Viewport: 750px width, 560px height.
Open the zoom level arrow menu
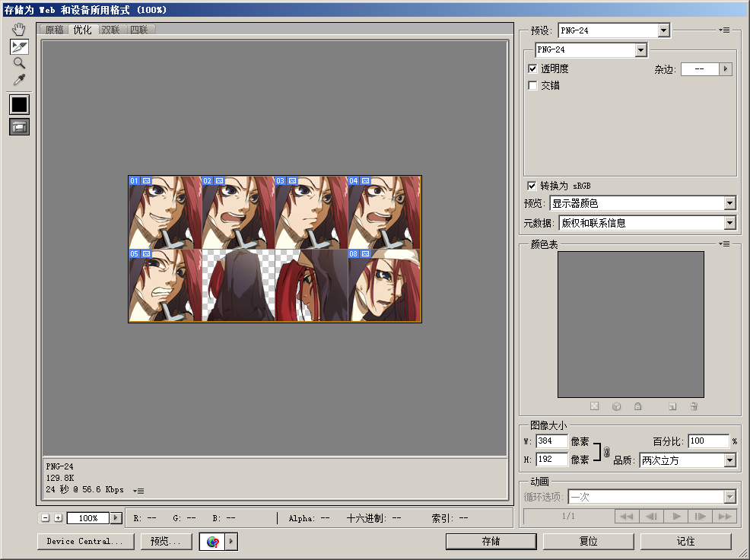(x=116, y=518)
